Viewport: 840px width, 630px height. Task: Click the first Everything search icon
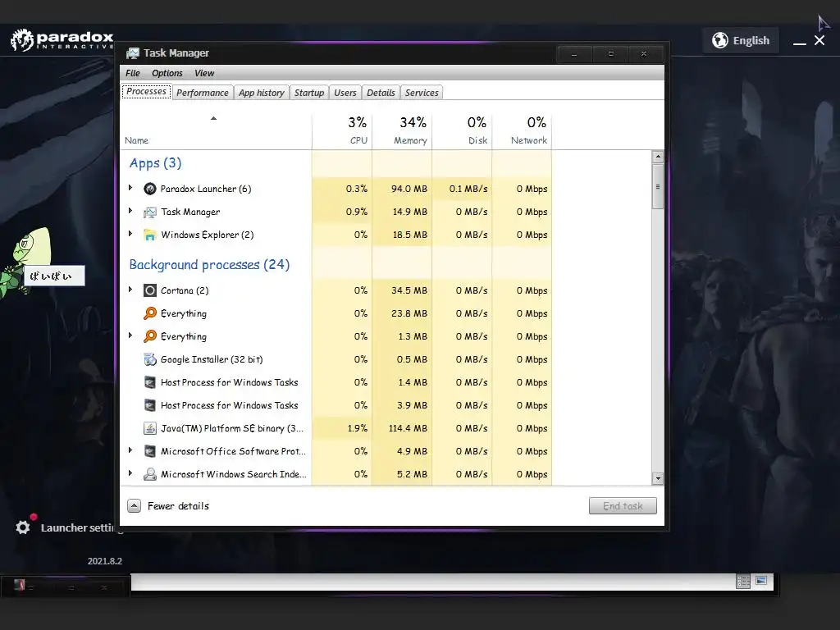pos(150,313)
